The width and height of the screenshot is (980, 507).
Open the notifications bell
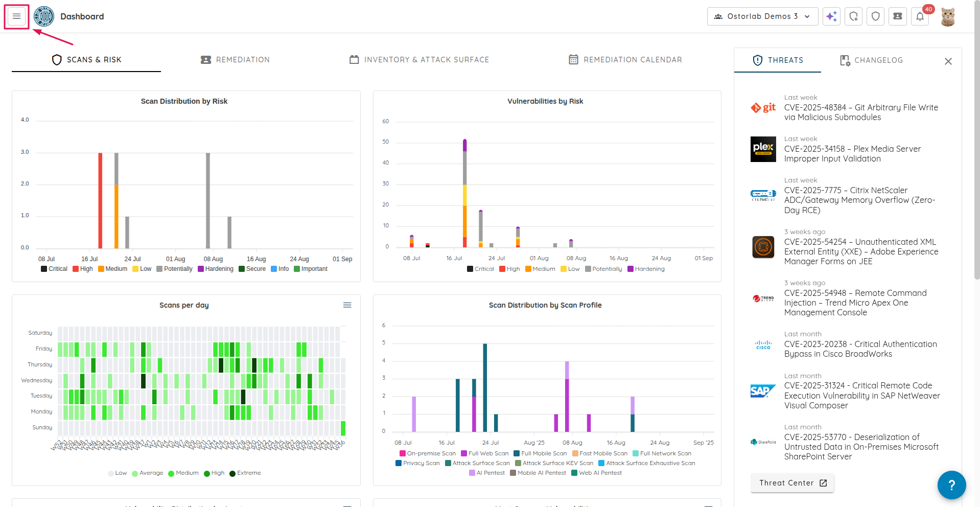pos(920,16)
